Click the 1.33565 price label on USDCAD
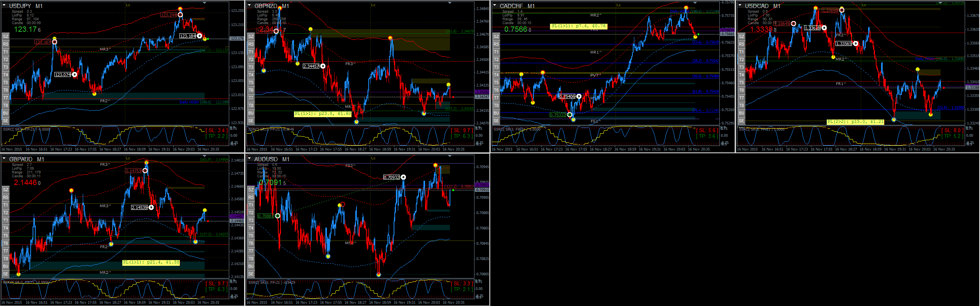 click(x=844, y=44)
